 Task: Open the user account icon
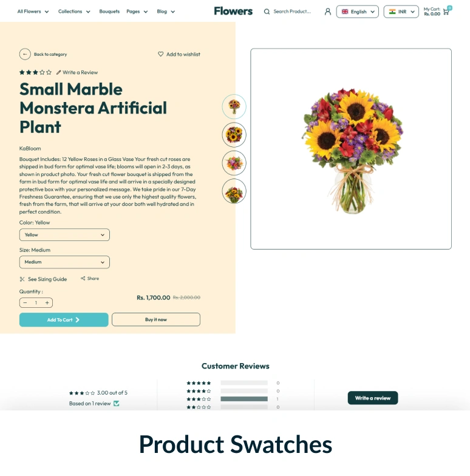click(328, 12)
